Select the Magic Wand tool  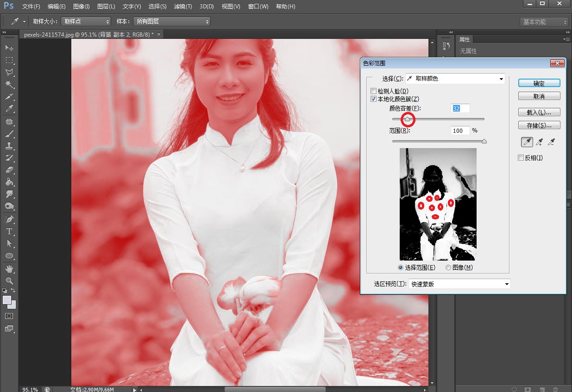[x=9, y=85]
